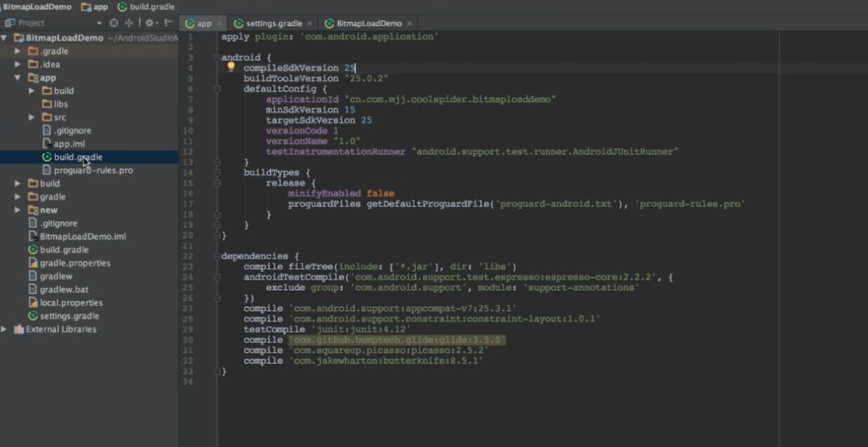Click the 'com.android.application' plugin string

[369, 36]
